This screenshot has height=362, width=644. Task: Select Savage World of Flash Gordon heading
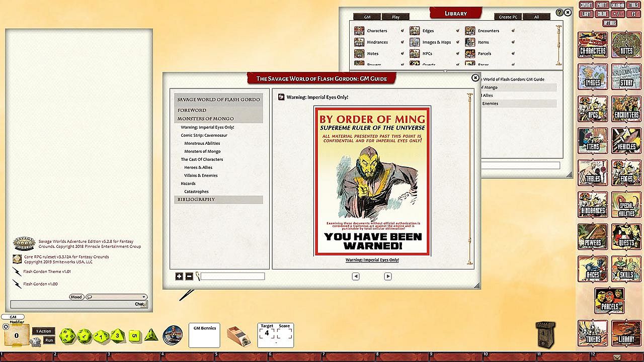pos(218,100)
